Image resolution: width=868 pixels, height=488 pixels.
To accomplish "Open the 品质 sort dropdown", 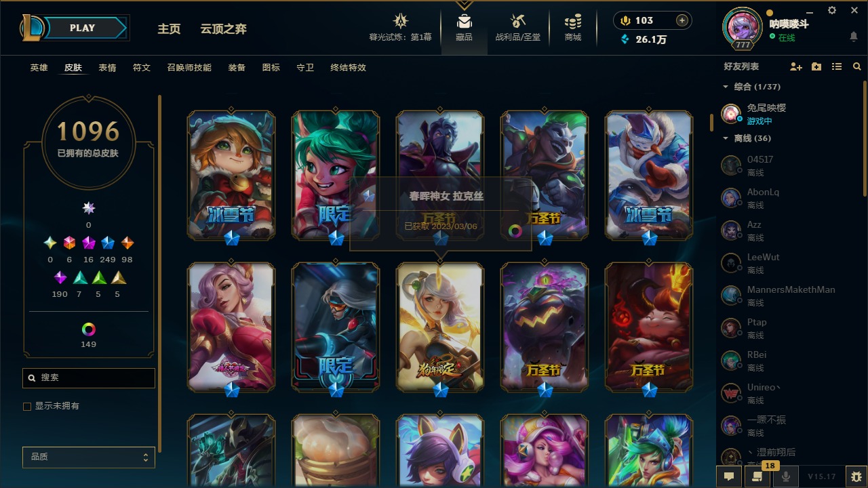I will (x=89, y=457).
